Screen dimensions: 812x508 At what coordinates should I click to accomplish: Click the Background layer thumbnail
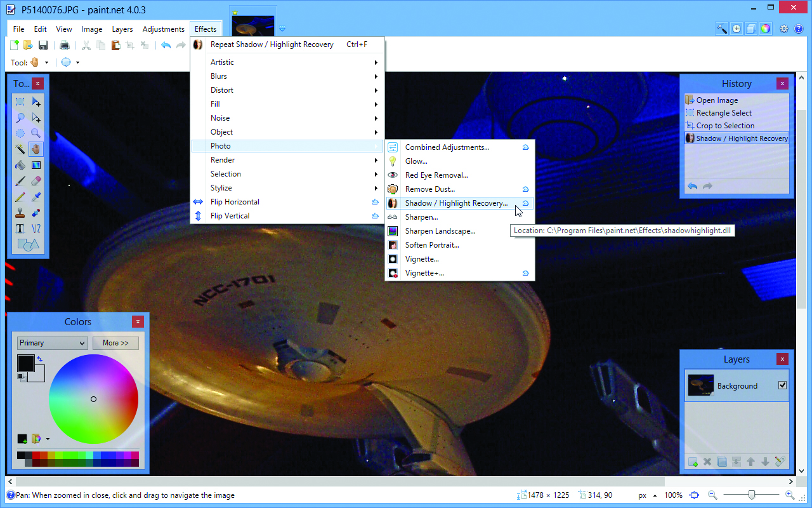coord(700,385)
